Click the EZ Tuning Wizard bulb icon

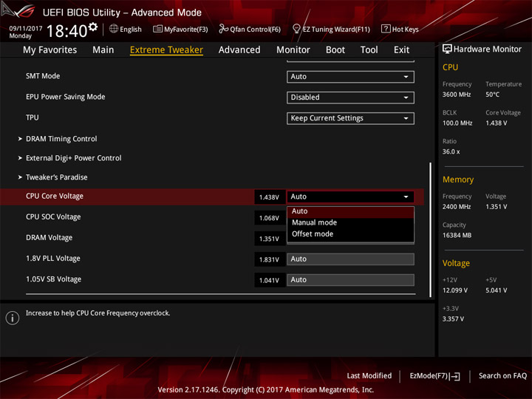pos(296,29)
